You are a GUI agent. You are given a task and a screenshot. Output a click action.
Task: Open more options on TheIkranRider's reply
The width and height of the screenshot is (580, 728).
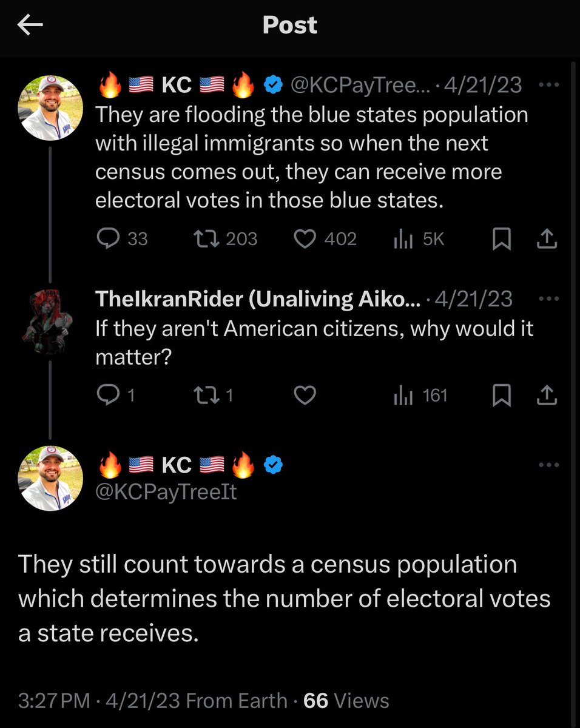[548, 299]
